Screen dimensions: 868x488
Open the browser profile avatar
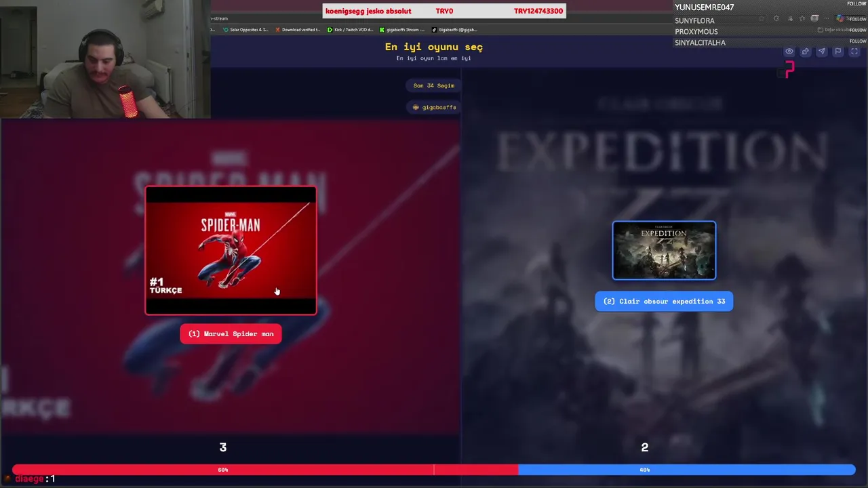[x=814, y=18]
